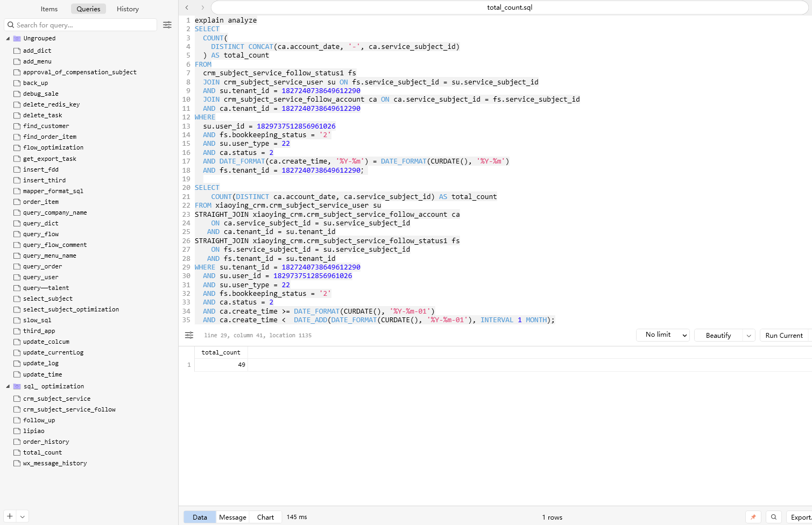Viewport: 812px width, 525px height.
Task: Click the Export button
Action: click(x=800, y=517)
